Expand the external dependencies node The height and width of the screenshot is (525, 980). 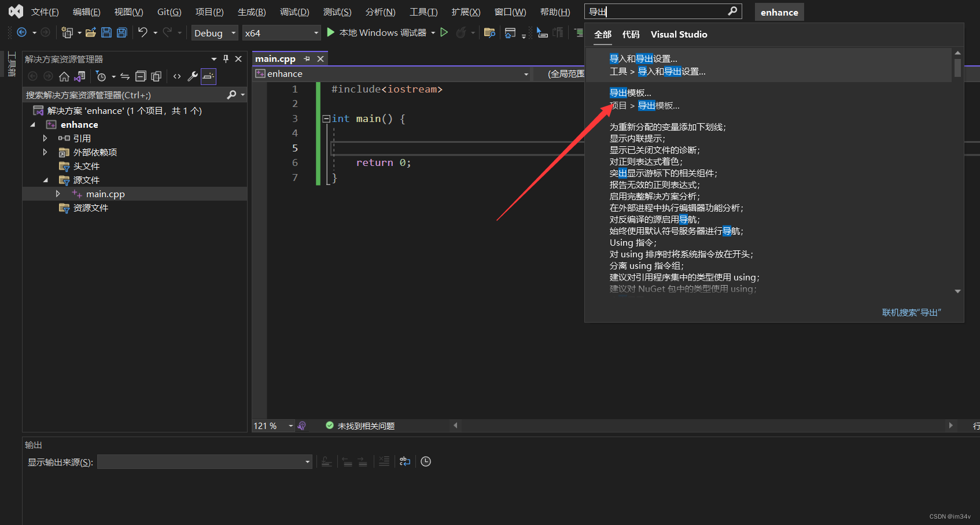(x=45, y=152)
